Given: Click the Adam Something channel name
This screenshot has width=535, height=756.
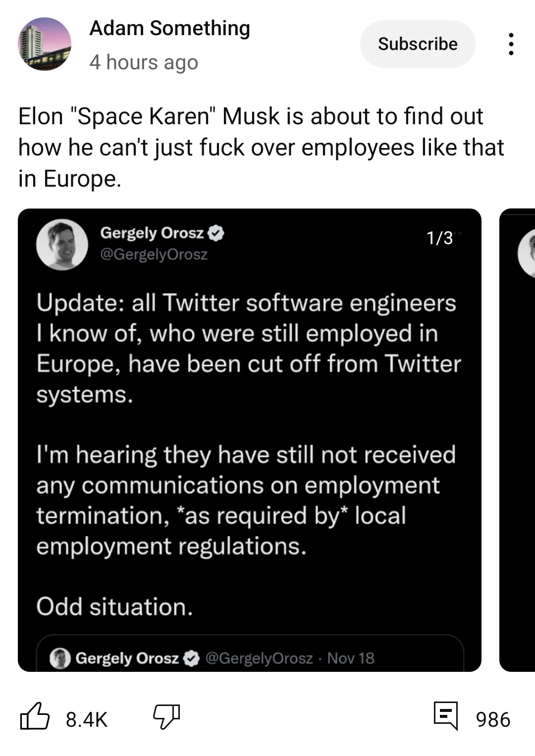Looking at the screenshot, I should point(169,28).
